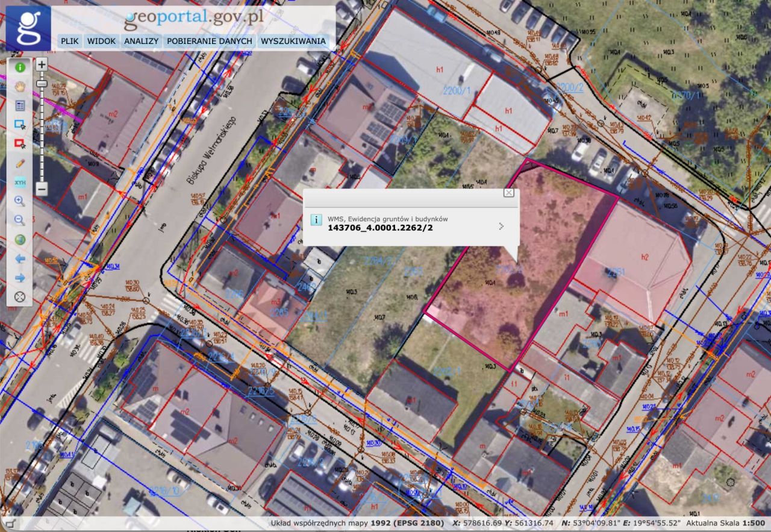Choose the red rectangle selection tool
Image resolution: width=771 pixels, height=532 pixels.
20,144
